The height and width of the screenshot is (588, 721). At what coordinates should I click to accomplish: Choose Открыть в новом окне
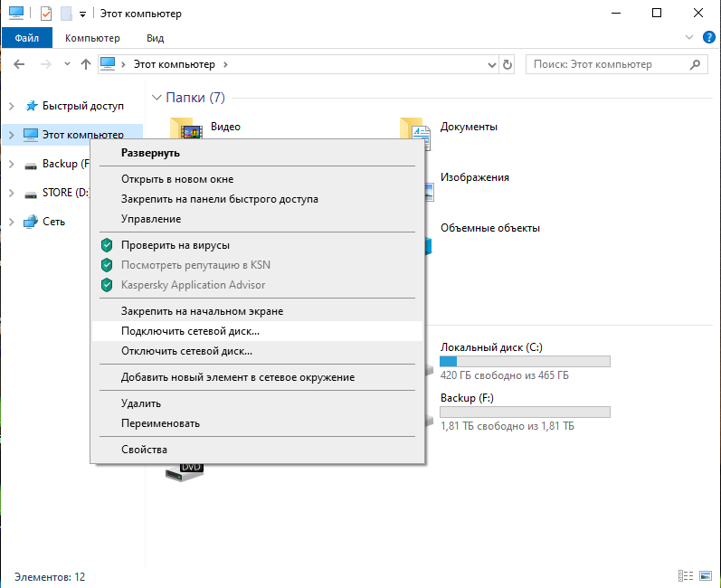click(257, 179)
